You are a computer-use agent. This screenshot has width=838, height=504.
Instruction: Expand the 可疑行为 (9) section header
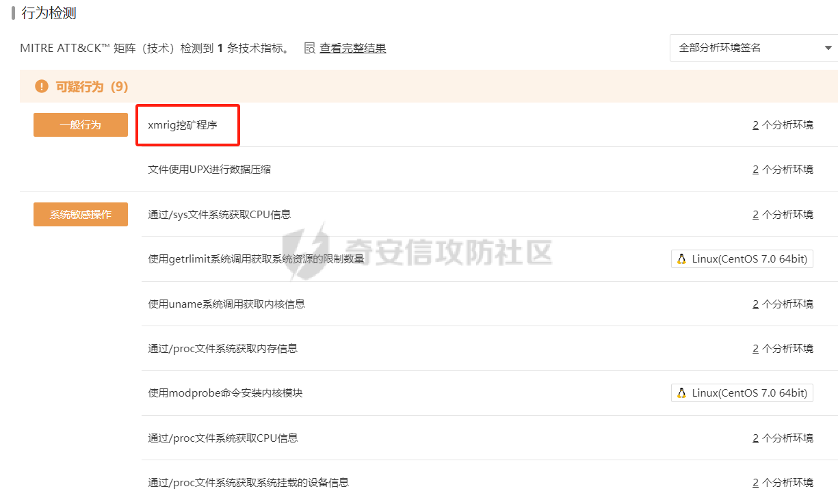pyautogui.click(x=92, y=87)
